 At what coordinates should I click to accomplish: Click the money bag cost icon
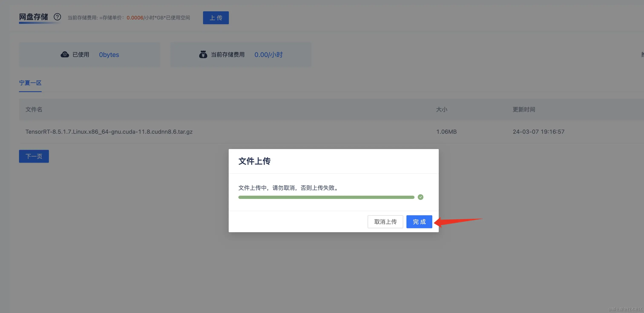pyautogui.click(x=203, y=55)
